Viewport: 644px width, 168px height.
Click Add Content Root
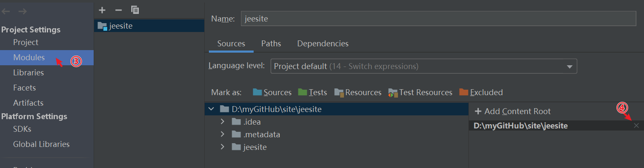[513, 112]
